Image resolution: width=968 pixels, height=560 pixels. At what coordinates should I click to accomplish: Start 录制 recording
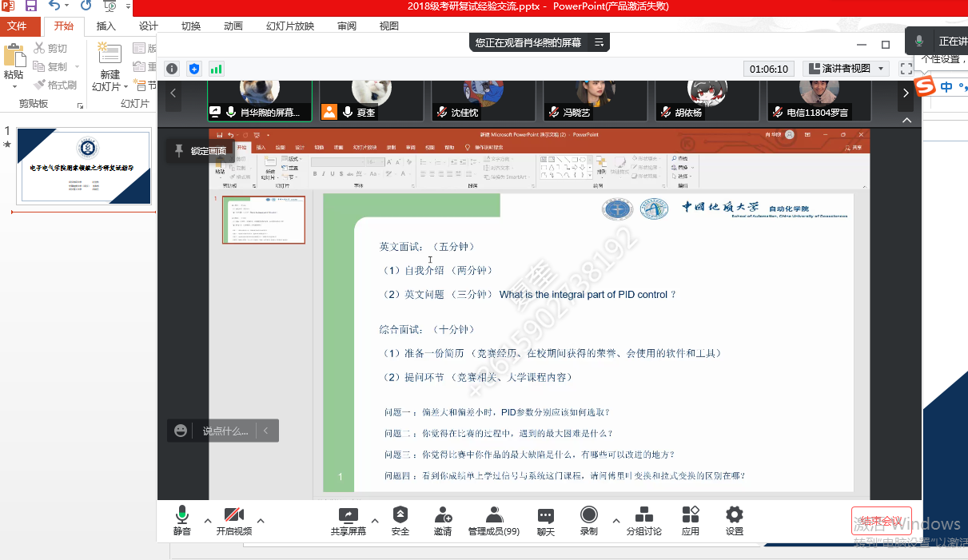click(x=589, y=521)
